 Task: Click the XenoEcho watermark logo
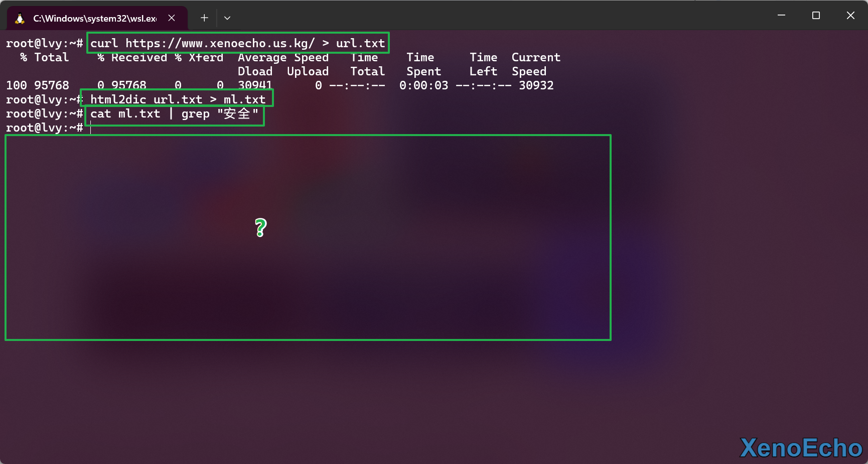801,448
